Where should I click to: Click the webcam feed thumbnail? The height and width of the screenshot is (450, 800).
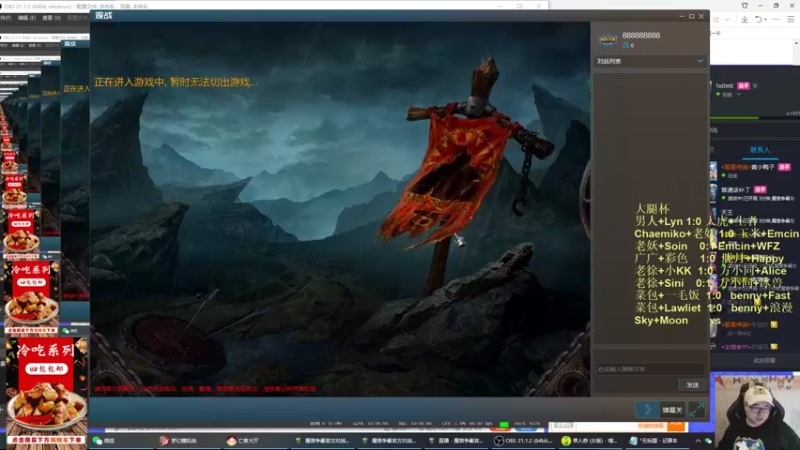pyautogui.click(x=757, y=412)
